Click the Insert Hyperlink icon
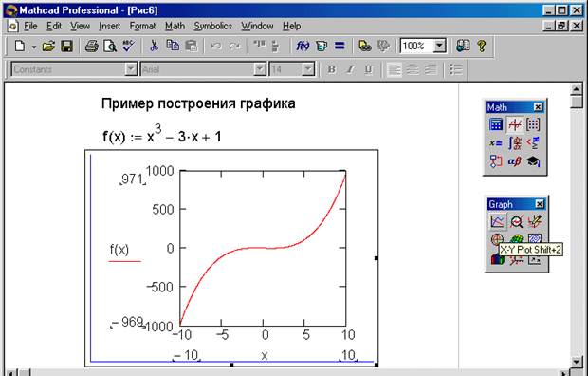This screenshot has width=588, height=376. (x=365, y=47)
